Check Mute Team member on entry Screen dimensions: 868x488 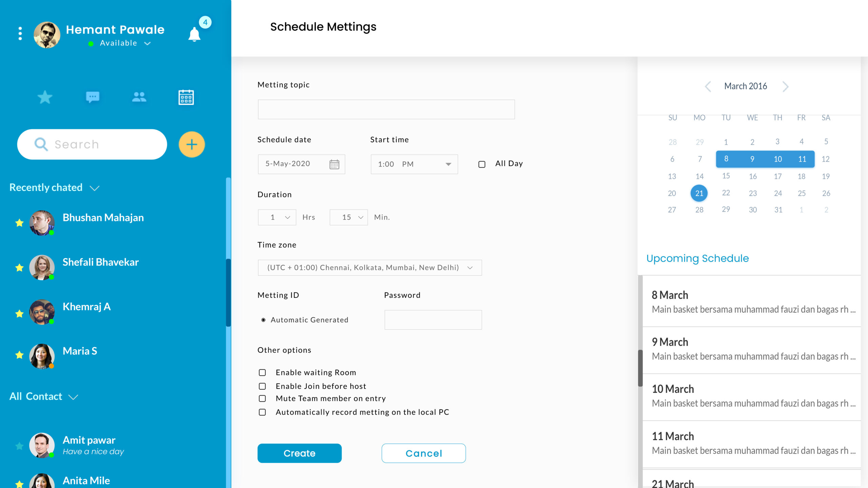262,398
